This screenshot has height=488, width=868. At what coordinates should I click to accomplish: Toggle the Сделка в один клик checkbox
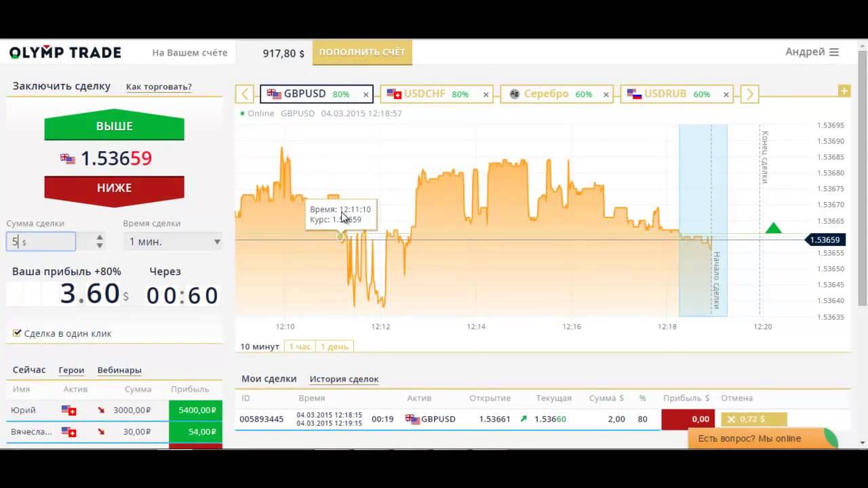coord(17,333)
